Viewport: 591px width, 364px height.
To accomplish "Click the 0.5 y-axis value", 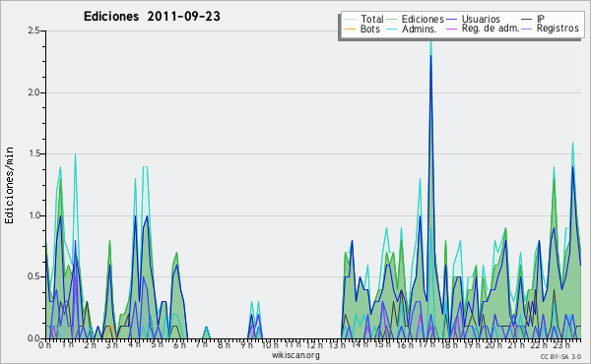I will (33, 277).
